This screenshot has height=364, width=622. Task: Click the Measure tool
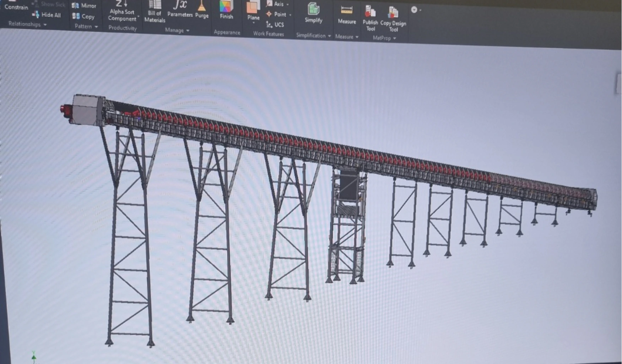pyautogui.click(x=347, y=15)
